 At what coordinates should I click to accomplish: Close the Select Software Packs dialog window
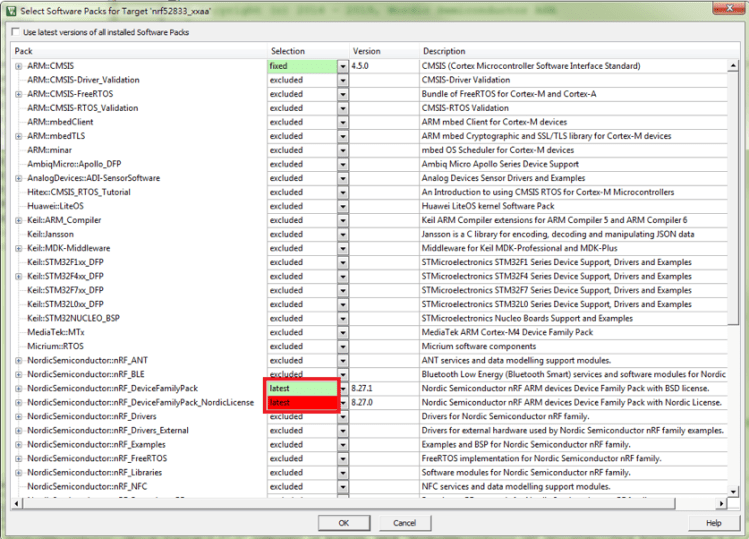tap(729, 8)
